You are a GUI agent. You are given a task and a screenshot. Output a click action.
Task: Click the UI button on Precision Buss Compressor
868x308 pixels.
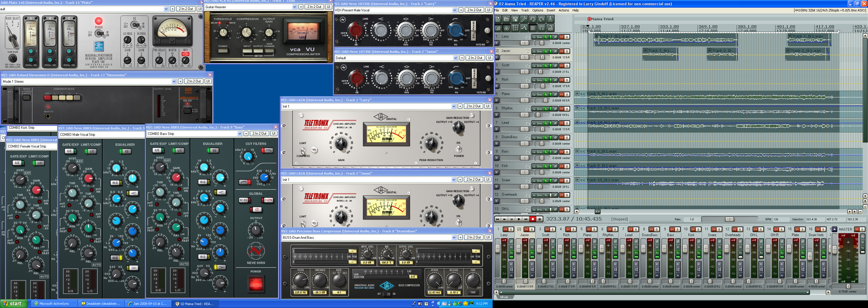(x=488, y=238)
